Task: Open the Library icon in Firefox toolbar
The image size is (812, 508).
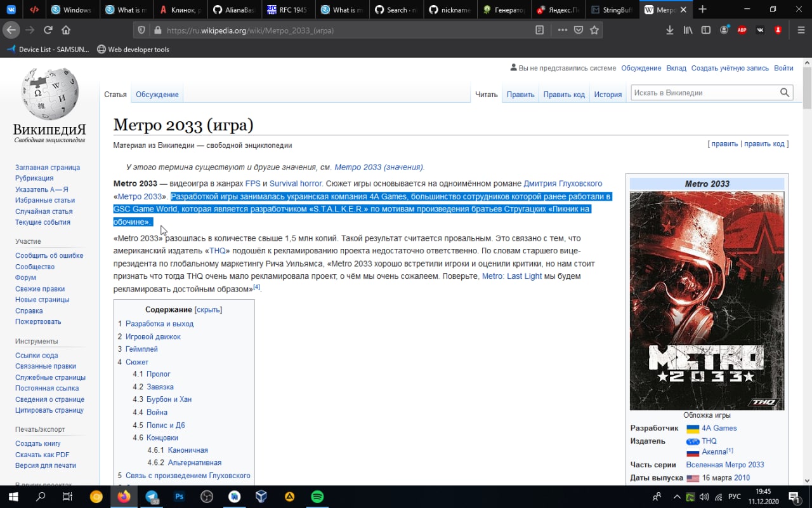Action: (x=688, y=30)
